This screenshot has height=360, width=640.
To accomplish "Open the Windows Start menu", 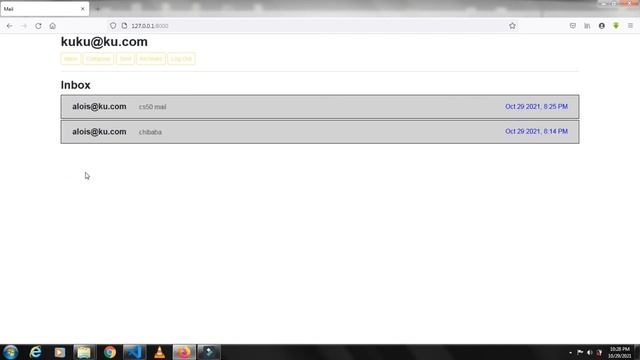I will click(x=11, y=352).
